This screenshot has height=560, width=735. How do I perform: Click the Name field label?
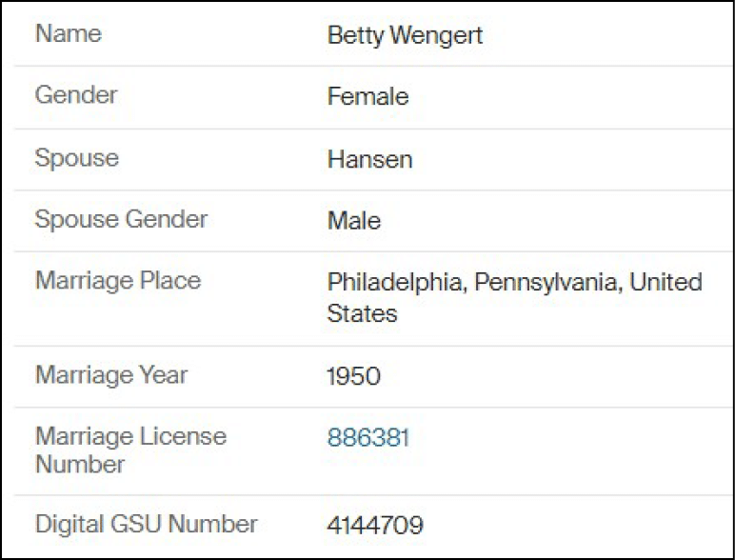click(68, 34)
